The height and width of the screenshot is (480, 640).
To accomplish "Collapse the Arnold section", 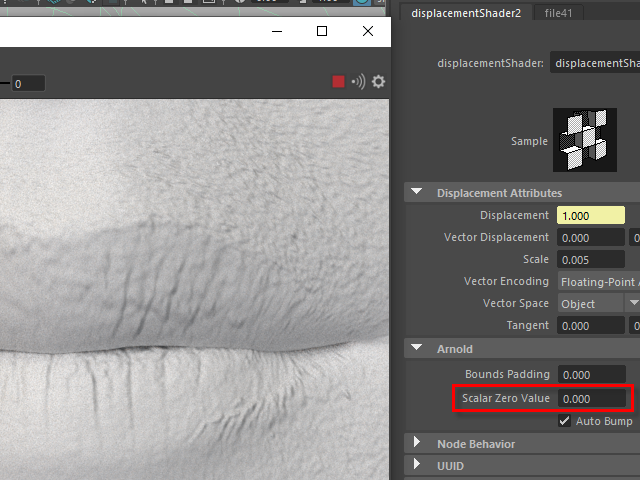I will [417, 349].
